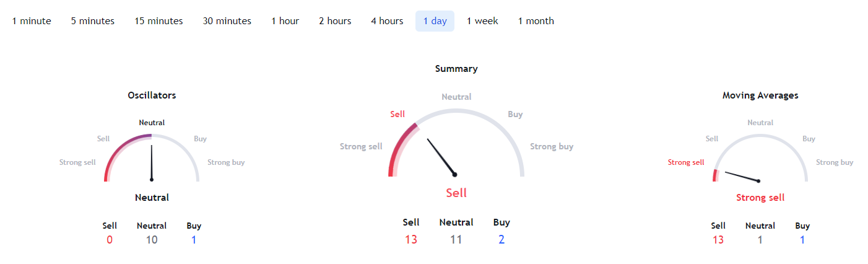The width and height of the screenshot is (868, 264).
Task: Click the Oscillators gauge needle
Action: pyautogui.click(x=151, y=163)
